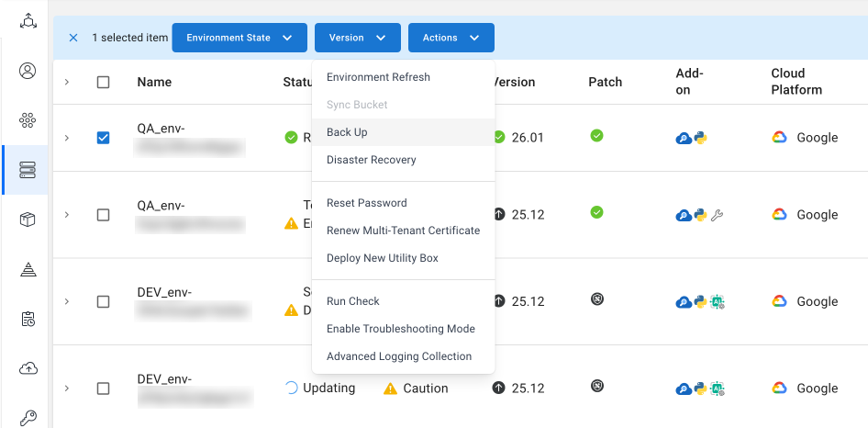
Task: Uncheck the first QA_env row checkbox
Action: point(103,138)
